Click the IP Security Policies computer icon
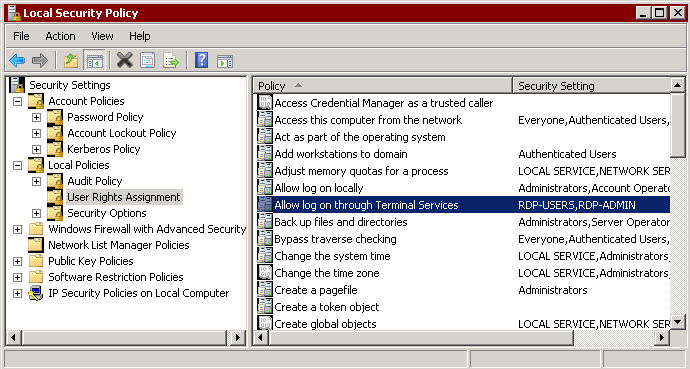 pos(36,293)
